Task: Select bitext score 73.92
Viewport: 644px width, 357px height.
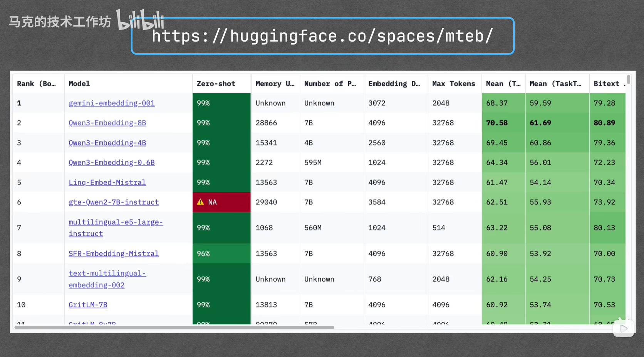Action: (604, 202)
